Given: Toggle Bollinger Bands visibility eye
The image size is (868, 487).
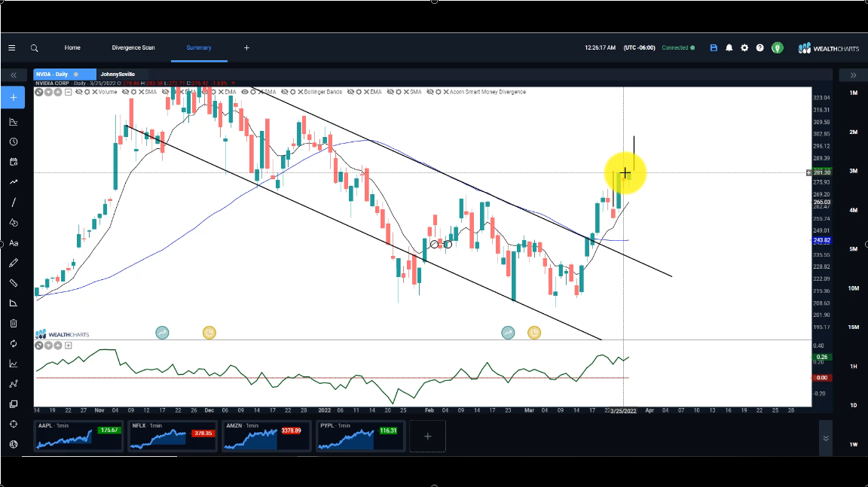Looking at the screenshot, I should (285, 92).
